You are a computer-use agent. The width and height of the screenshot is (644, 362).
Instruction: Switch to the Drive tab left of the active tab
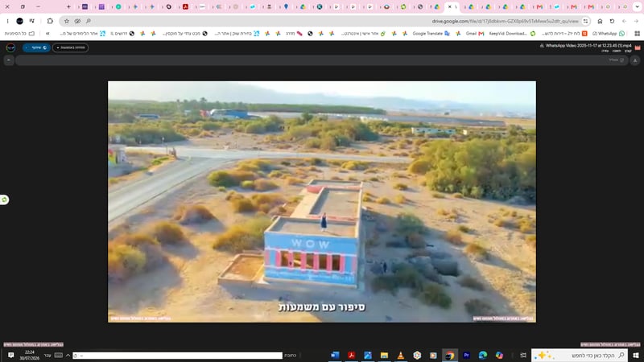(437, 6)
